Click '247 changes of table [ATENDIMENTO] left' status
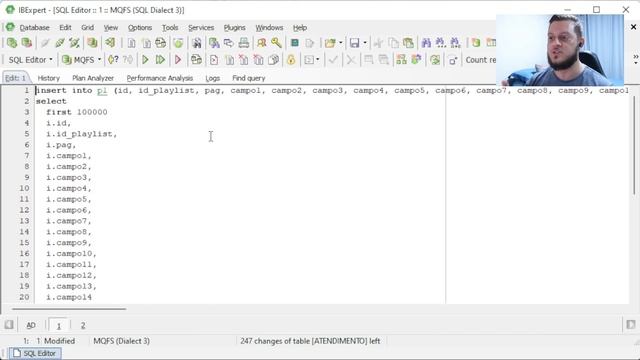 point(310,341)
